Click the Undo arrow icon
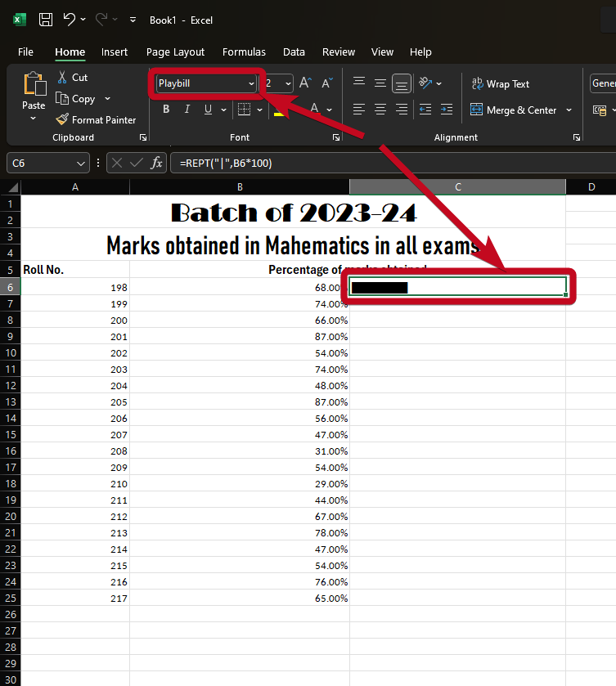616x686 pixels. click(69, 20)
